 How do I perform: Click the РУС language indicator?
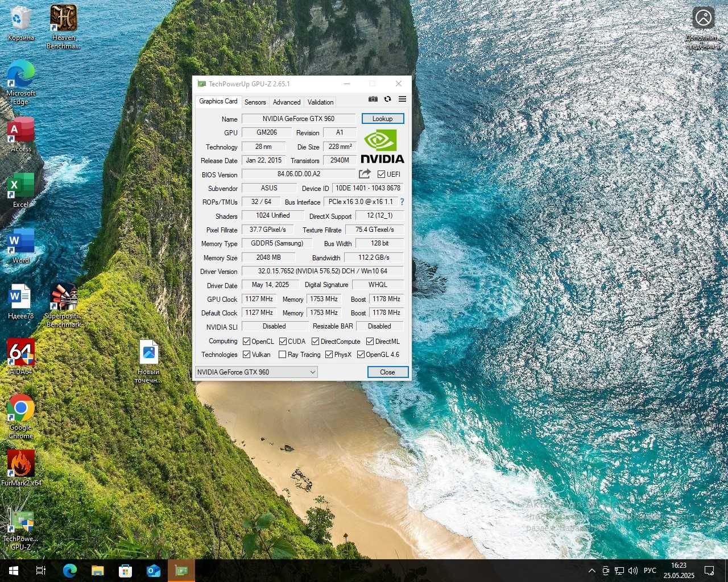(650, 571)
